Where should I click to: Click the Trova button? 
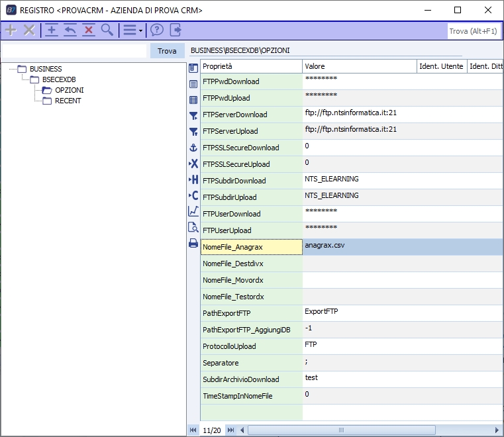pos(167,51)
